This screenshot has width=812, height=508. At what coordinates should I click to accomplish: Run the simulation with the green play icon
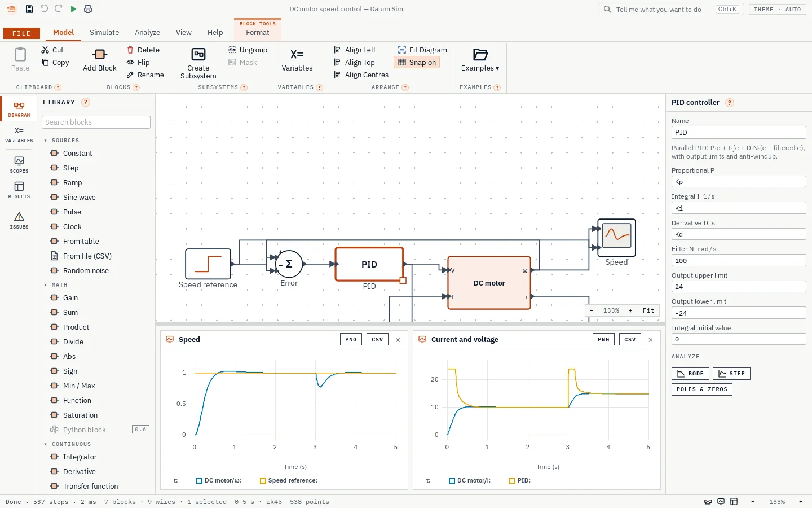[73, 9]
